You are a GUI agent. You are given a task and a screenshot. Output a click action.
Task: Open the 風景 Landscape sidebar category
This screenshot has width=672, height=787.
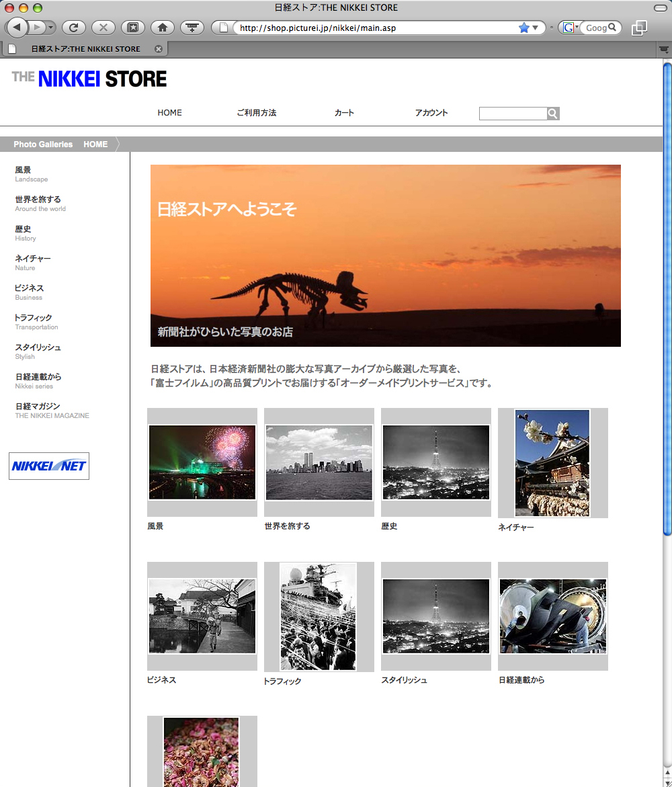tap(31, 173)
